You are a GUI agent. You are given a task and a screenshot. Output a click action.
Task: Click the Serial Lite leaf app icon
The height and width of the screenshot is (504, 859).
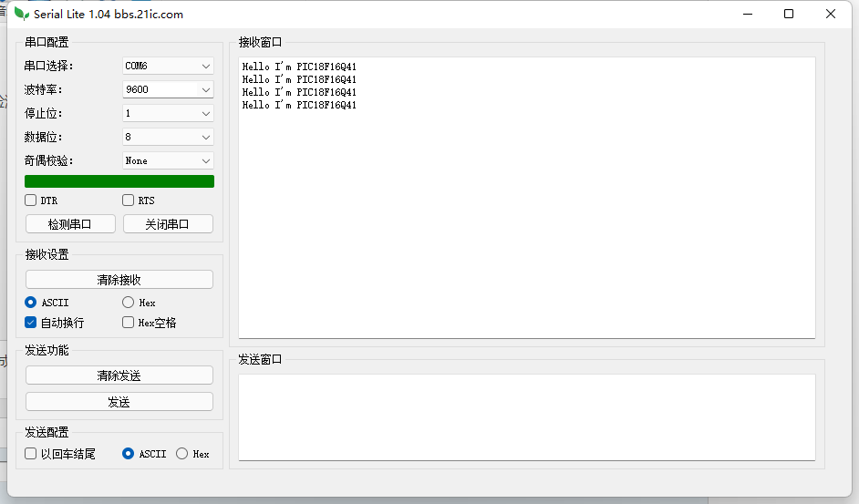[21, 14]
